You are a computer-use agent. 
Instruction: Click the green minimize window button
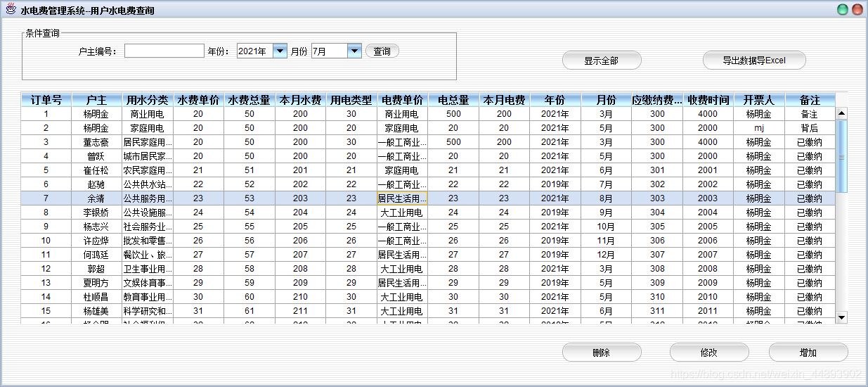(843, 10)
